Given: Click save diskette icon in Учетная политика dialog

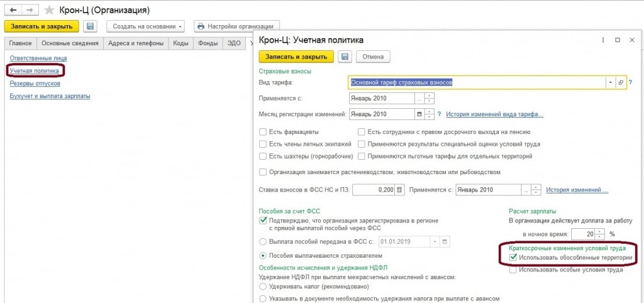Looking at the screenshot, I should (345, 57).
